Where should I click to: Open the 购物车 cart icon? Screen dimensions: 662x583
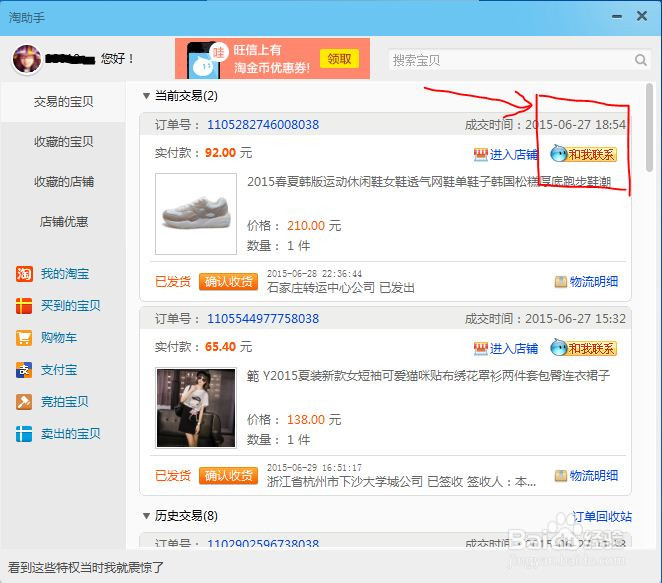click(x=24, y=338)
